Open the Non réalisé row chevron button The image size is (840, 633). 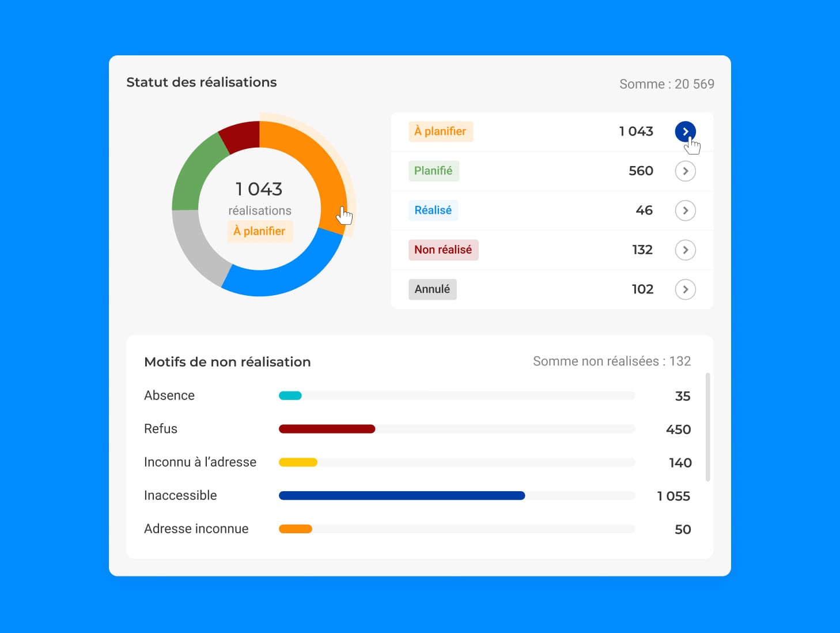pos(685,250)
